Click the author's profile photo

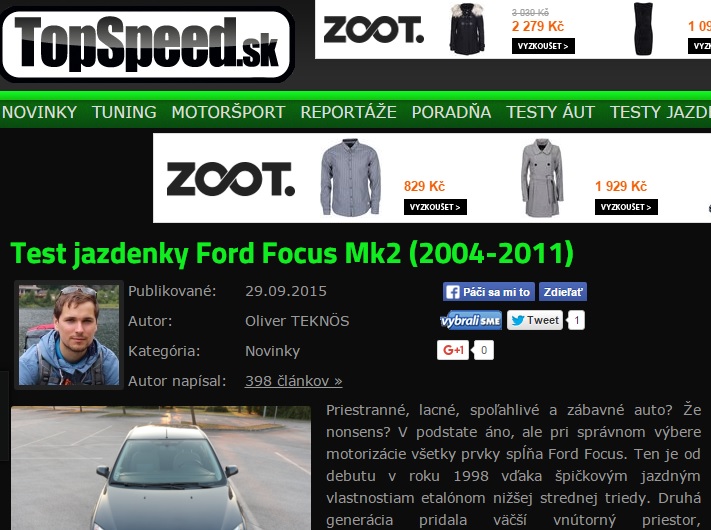(x=69, y=335)
